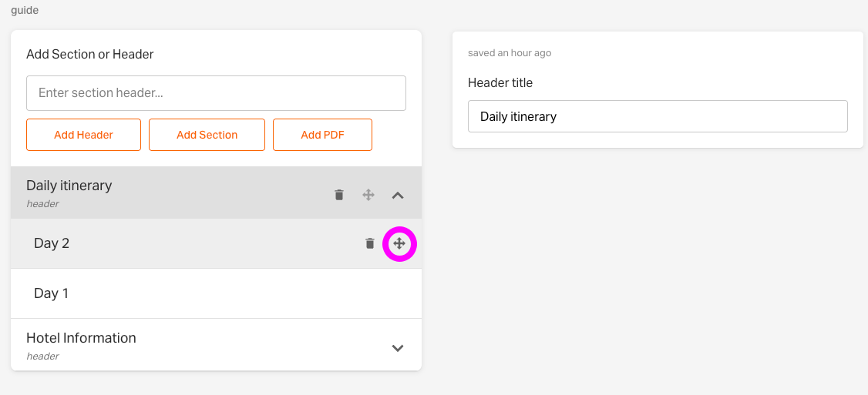Delete the Daily itinerary header with trash icon
Image resolution: width=868 pixels, height=395 pixels.
339,195
